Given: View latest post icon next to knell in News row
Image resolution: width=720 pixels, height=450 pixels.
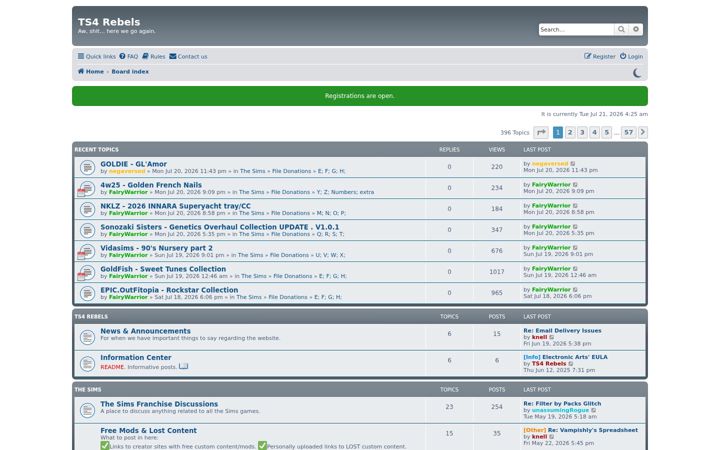Looking at the screenshot, I should coord(552,338).
